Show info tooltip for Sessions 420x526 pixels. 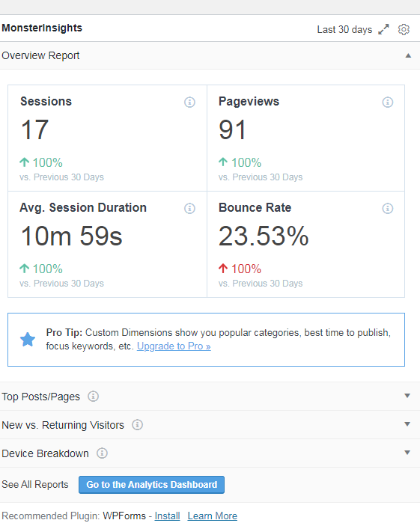coord(189,102)
